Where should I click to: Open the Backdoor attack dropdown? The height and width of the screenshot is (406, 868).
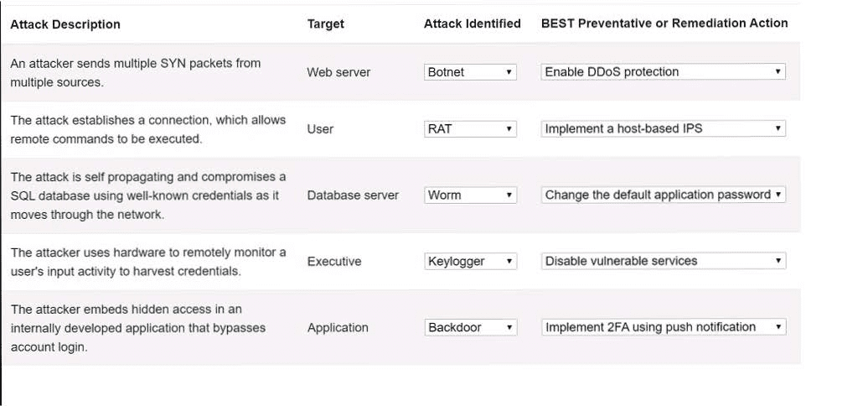[x=470, y=327]
